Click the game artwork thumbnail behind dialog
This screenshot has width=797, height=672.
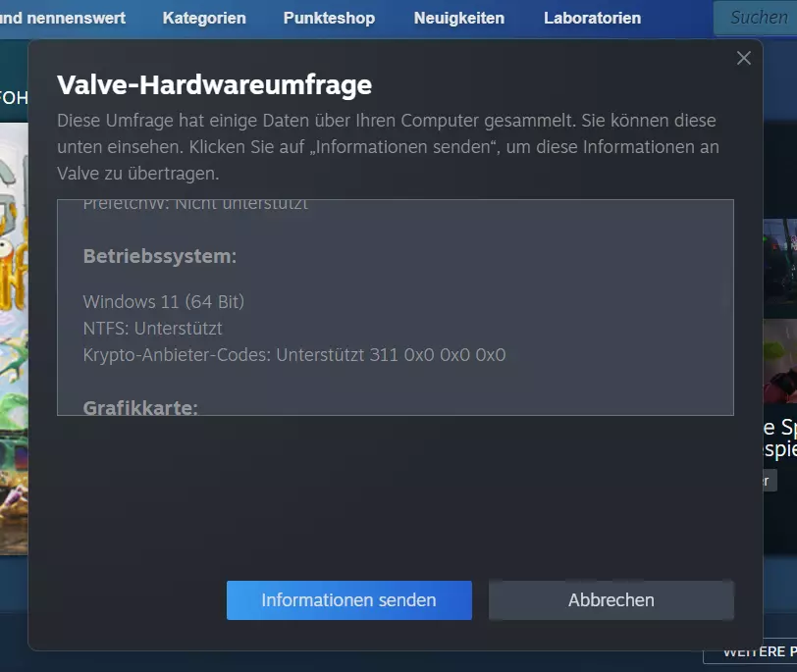pyautogui.click(x=14, y=338)
